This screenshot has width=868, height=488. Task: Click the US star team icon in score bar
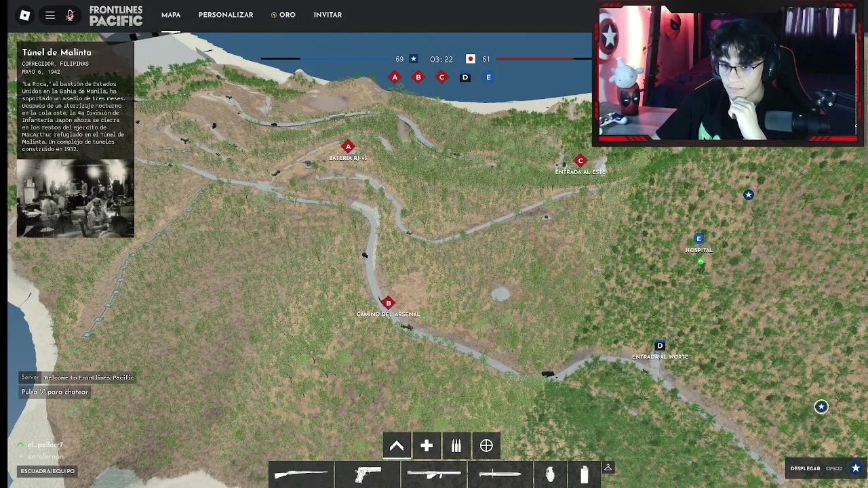(x=414, y=59)
